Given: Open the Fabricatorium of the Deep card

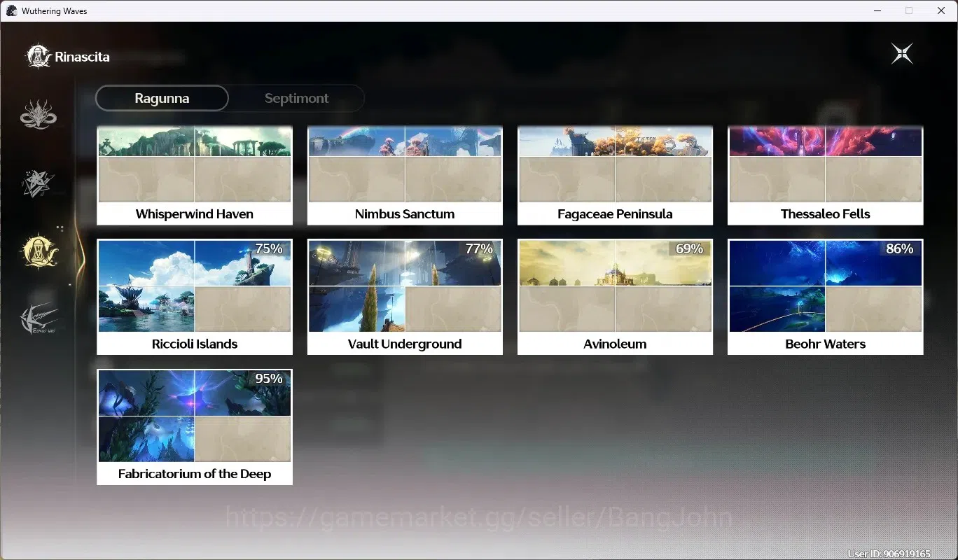Looking at the screenshot, I should coord(195,427).
